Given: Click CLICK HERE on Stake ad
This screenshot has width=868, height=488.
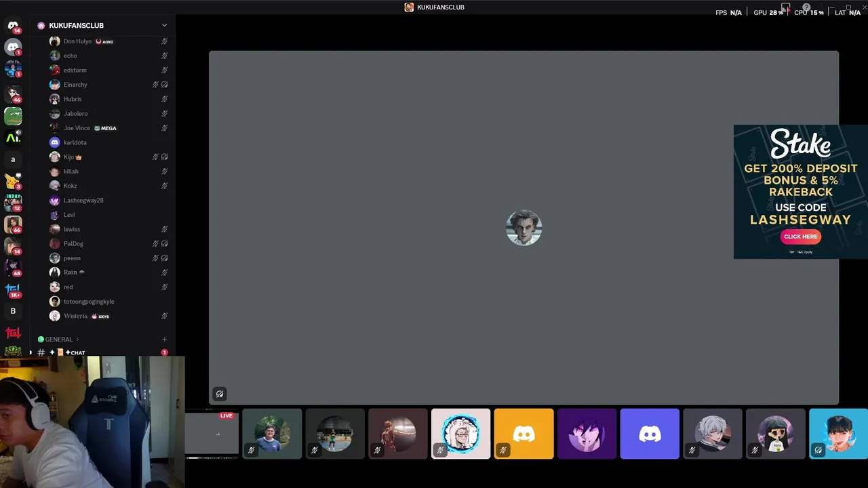Looking at the screenshot, I should point(800,237).
